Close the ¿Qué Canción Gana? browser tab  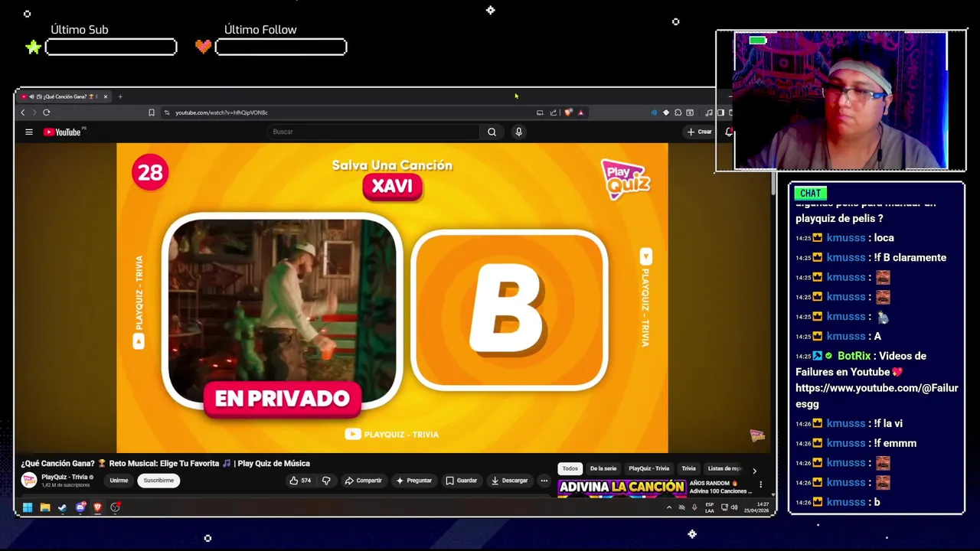(x=106, y=96)
